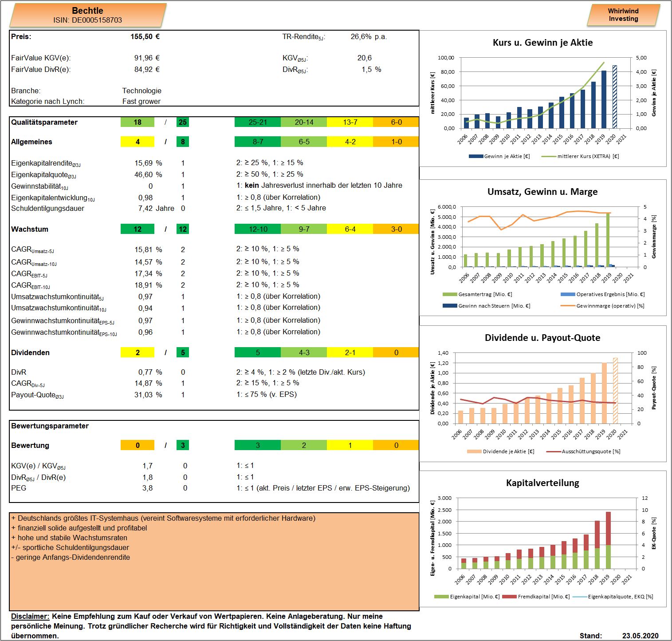
Task: Click the Operatives Ergebnis legend entry
Action: 603,294
